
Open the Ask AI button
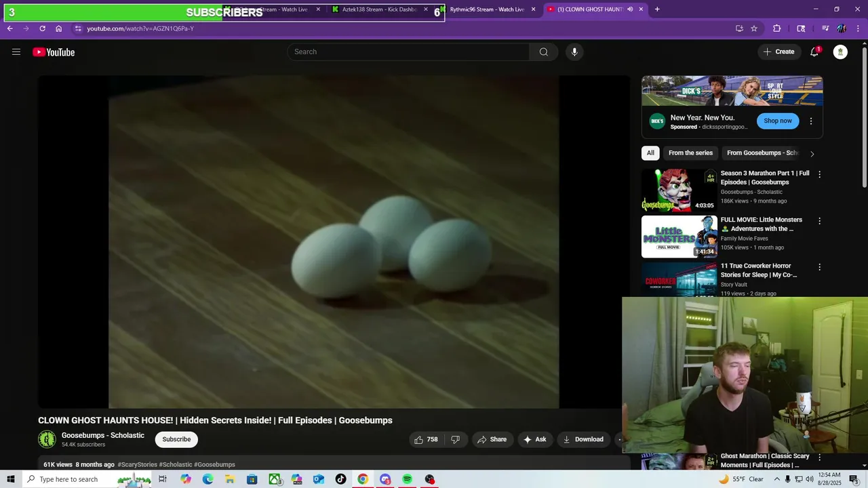point(534,439)
